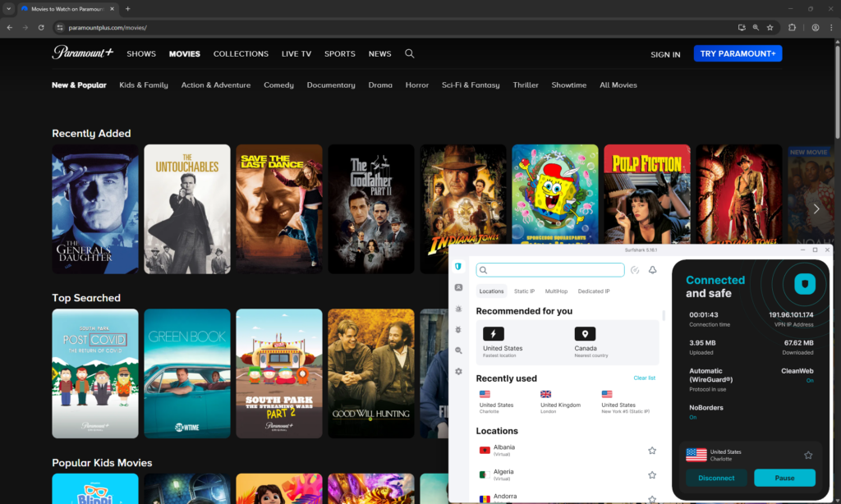Select recently used New York #5 Static IP

[x=625, y=401]
